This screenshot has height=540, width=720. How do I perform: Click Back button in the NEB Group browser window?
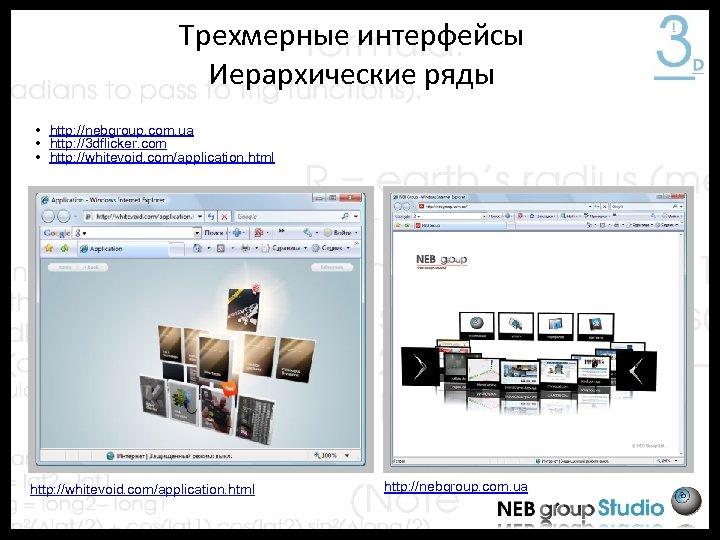coord(398,207)
